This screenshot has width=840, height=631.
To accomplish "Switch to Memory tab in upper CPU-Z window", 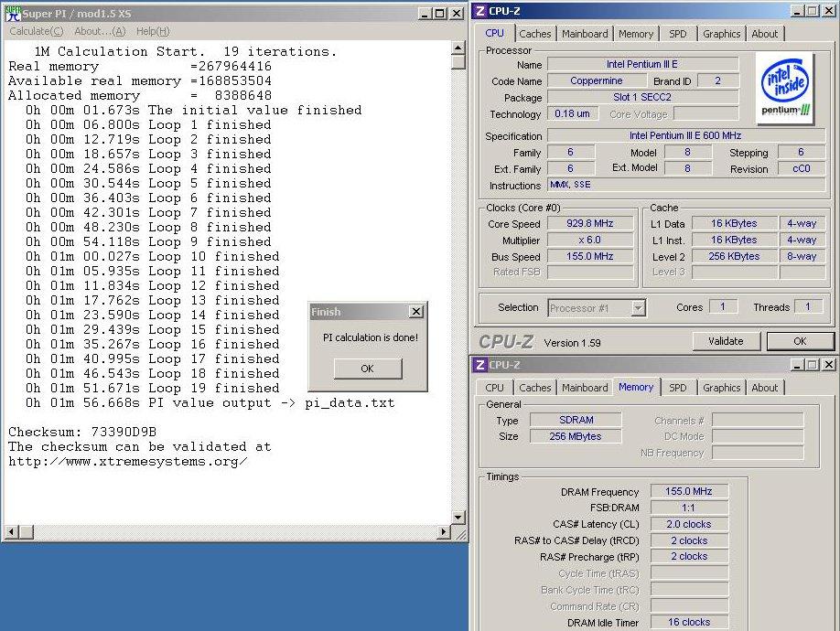I will 636,34.
